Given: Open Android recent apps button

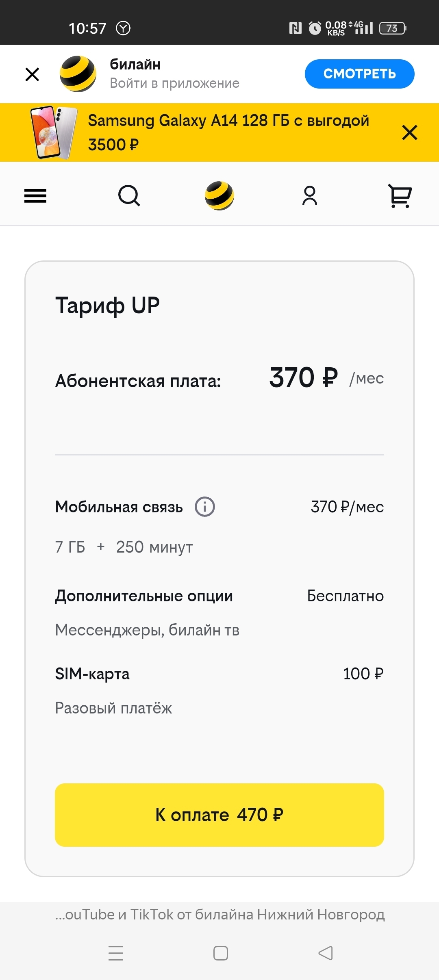Looking at the screenshot, I should pos(116,953).
